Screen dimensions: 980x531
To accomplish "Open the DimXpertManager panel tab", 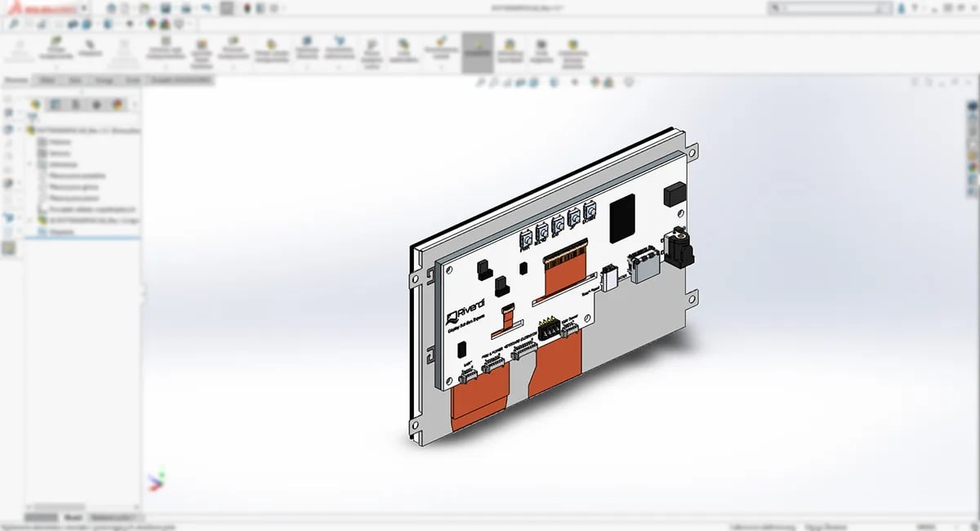I will (96, 104).
